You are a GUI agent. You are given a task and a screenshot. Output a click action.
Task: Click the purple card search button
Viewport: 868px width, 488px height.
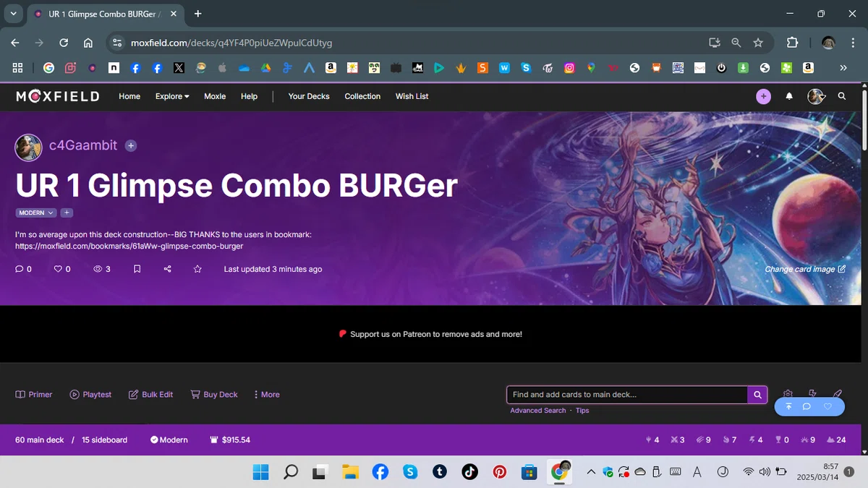click(x=757, y=395)
